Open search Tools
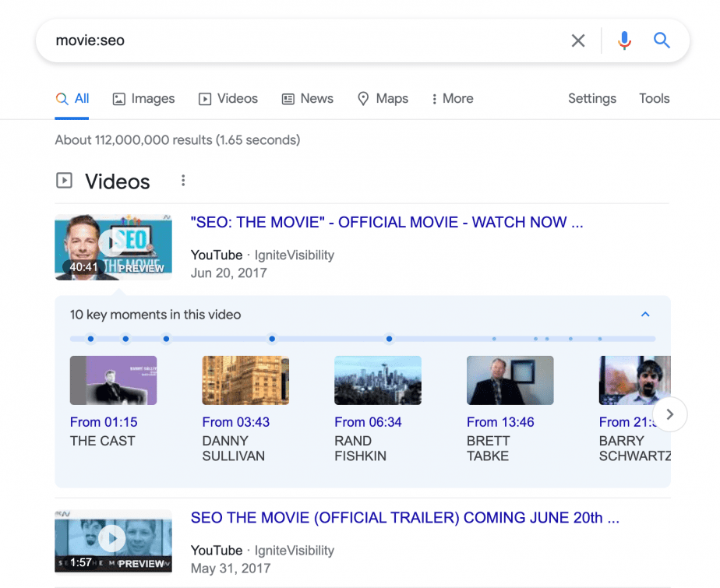 654,99
